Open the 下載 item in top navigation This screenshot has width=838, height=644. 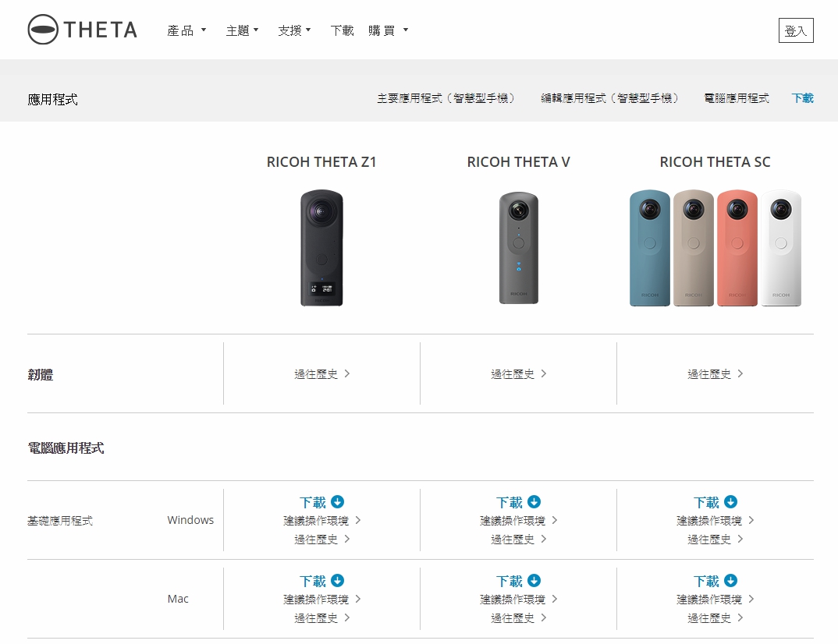[342, 30]
